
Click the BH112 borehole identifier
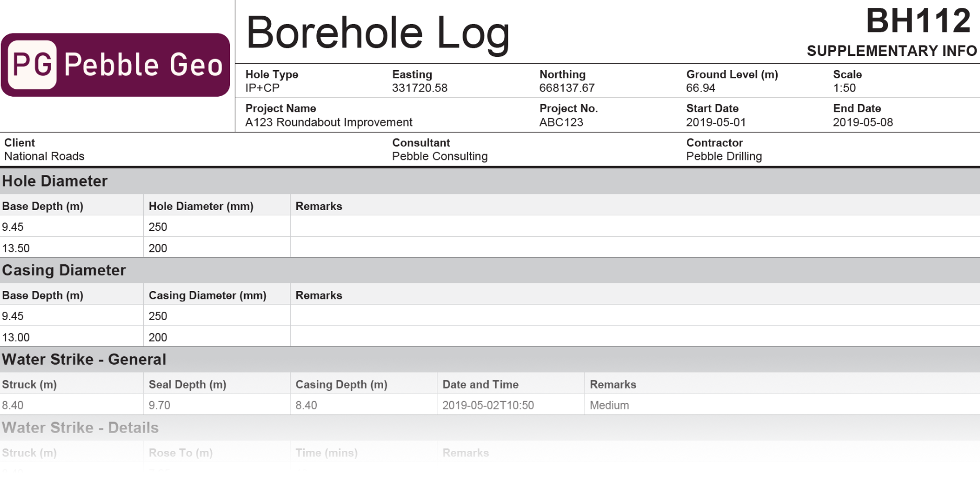click(918, 21)
